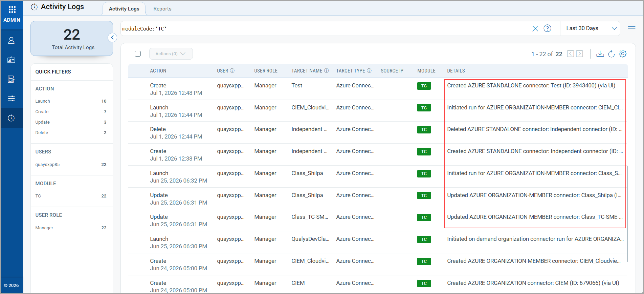Click the USER ROLE column header
This screenshot has height=294, width=644.
[x=266, y=71]
